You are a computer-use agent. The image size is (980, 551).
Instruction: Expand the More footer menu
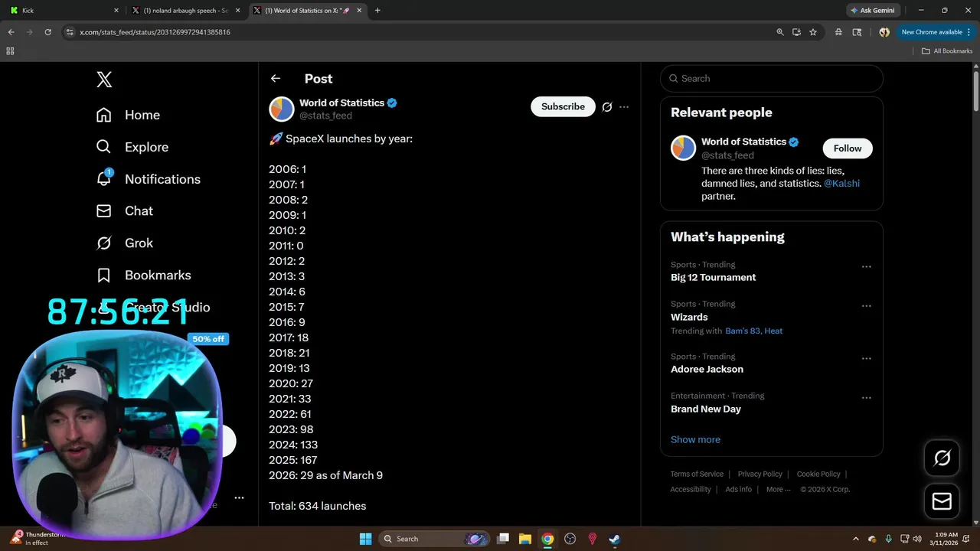[778, 489]
